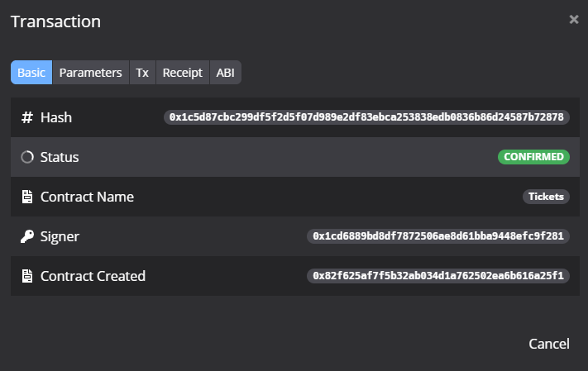
Task: Open the Parameters tab
Action: 90,73
